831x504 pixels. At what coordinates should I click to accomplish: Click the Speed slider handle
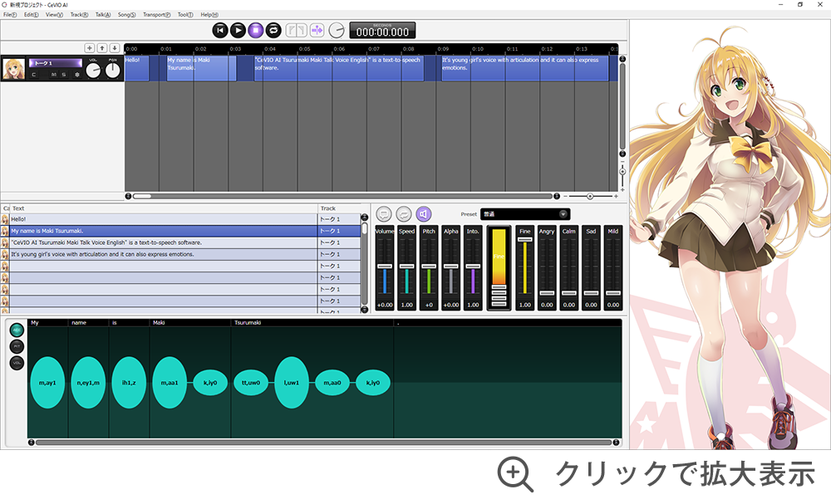pyautogui.click(x=406, y=267)
